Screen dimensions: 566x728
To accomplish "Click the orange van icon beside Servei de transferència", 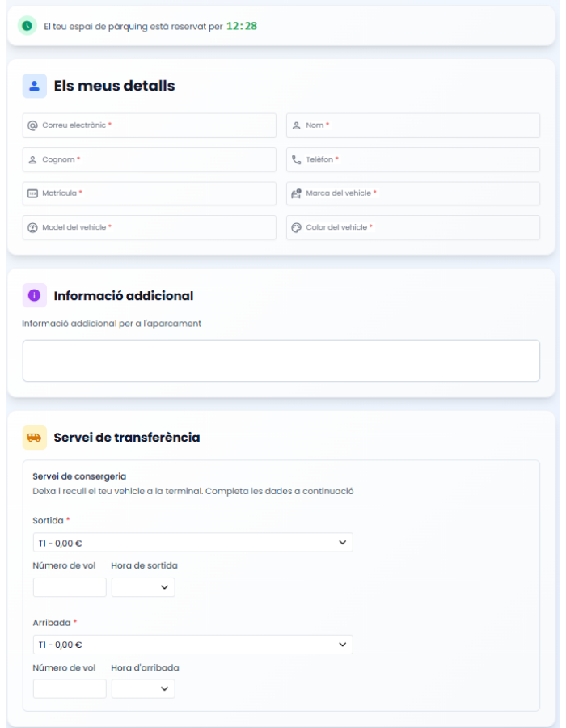I will coord(34,438).
